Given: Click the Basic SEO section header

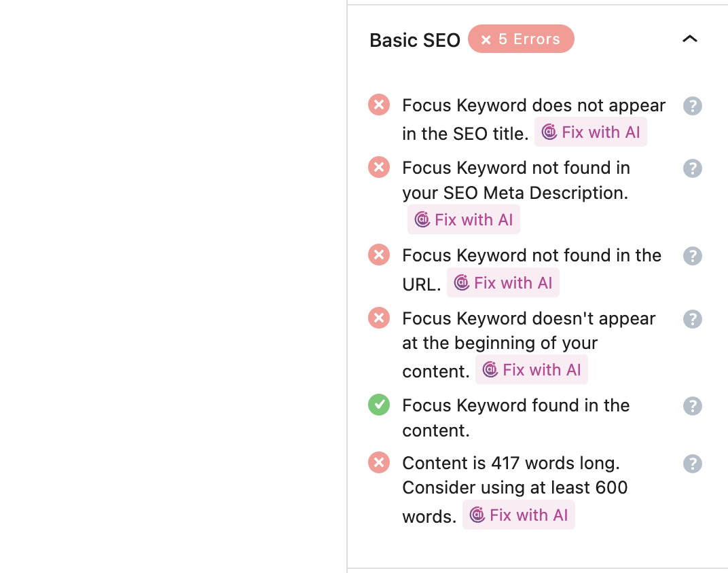Looking at the screenshot, I should tap(415, 40).
